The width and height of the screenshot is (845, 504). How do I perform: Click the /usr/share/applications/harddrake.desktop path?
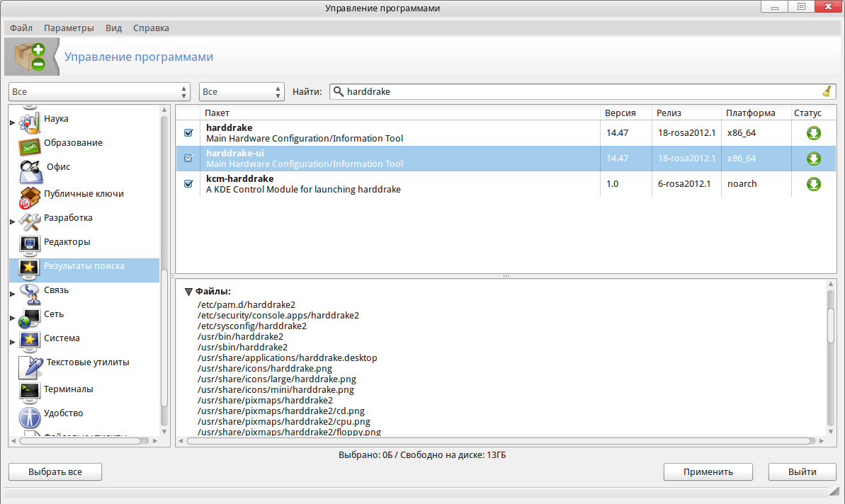click(288, 358)
